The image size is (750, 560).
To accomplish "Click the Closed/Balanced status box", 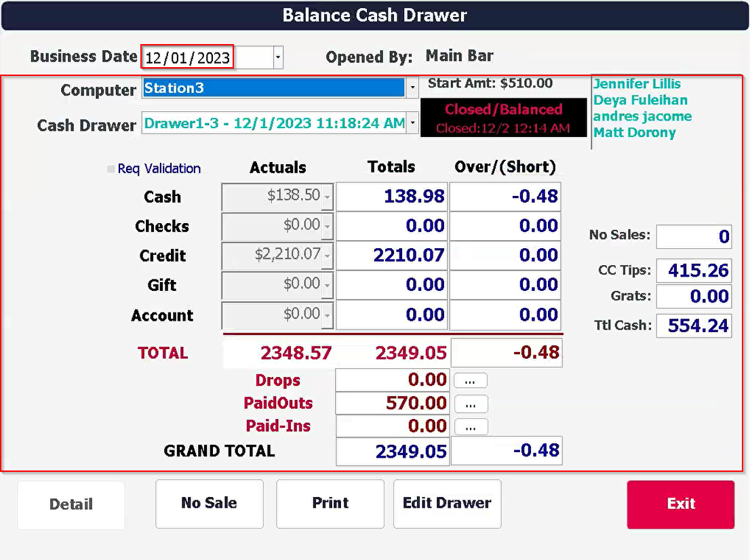I will (x=504, y=118).
